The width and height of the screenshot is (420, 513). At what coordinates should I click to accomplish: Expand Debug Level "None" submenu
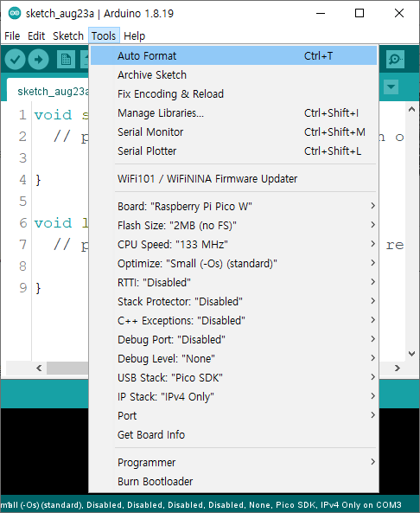233,358
